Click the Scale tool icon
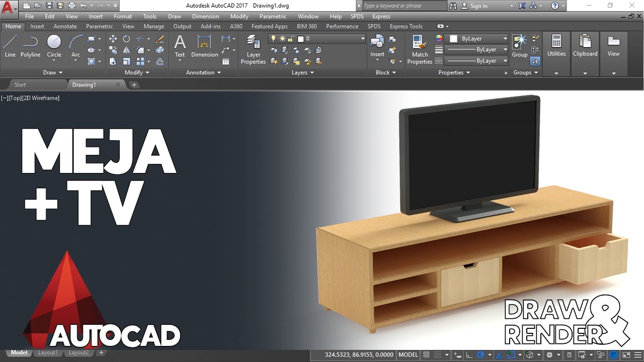Screen dimensions: 644x362 click(126, 61)
